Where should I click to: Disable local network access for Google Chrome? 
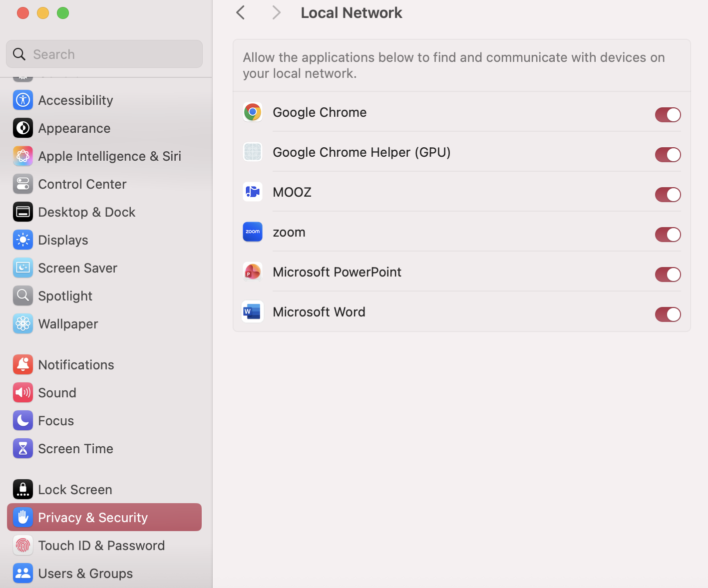pos(668,115)
